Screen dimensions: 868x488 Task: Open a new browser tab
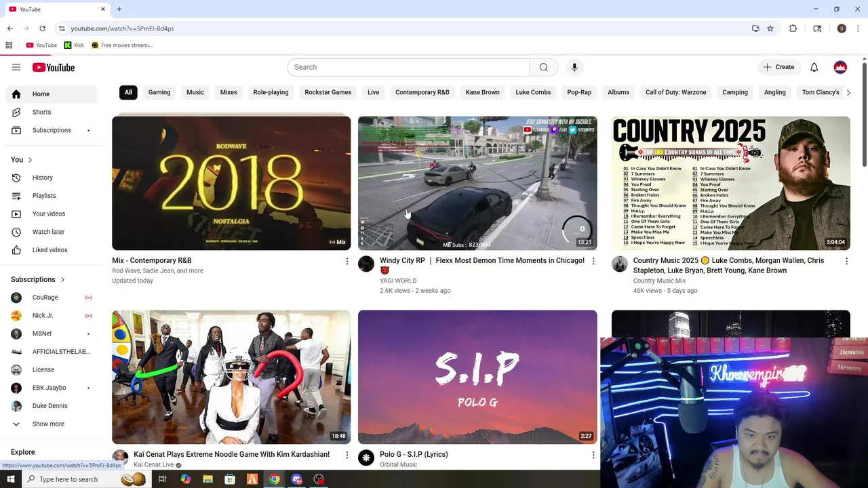[x=119, y=9]
